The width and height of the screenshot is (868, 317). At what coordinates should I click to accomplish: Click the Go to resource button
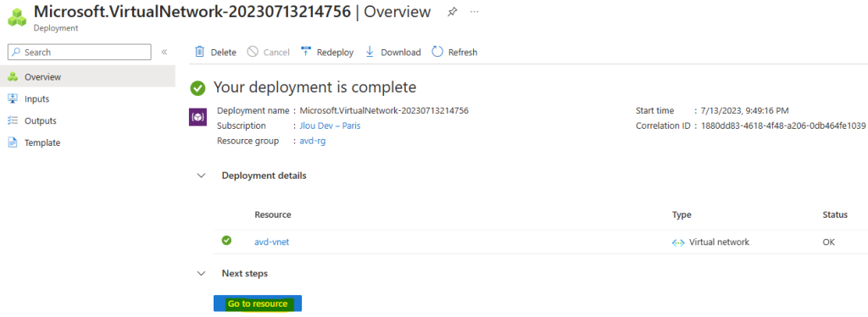(258, 303)
